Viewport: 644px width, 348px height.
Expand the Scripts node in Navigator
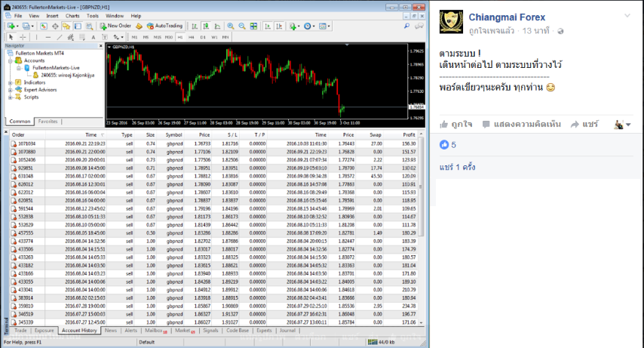coord(11,97)
